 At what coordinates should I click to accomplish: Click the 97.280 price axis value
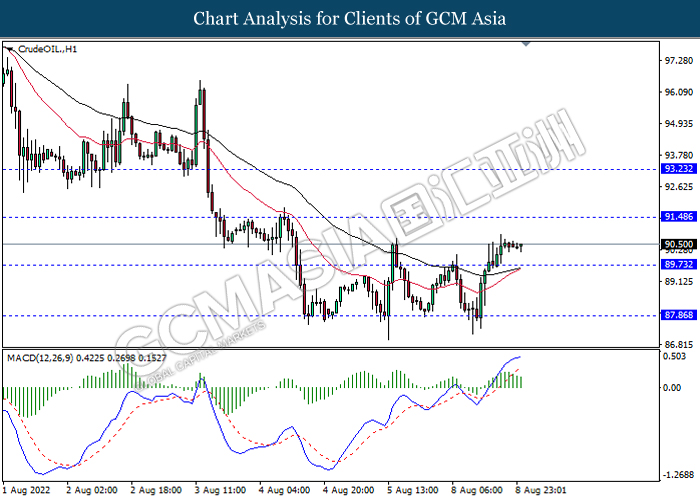coord(679,60)
